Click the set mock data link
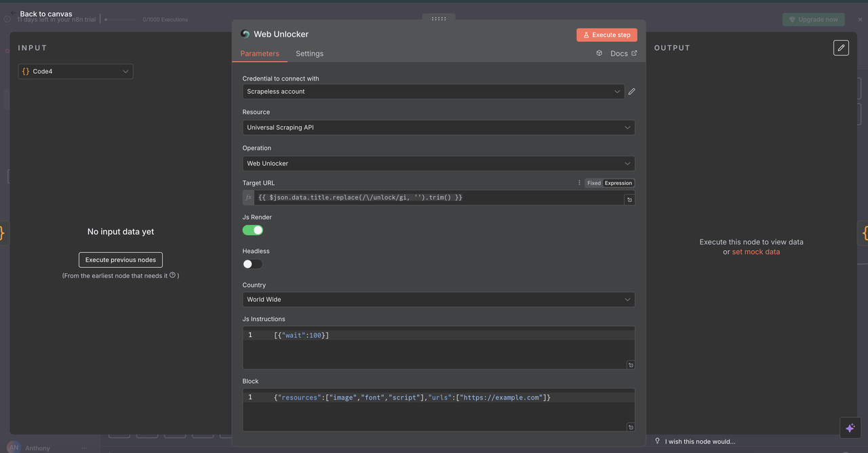This screenshot has width=868, height=453. click(x=756, y=252)
